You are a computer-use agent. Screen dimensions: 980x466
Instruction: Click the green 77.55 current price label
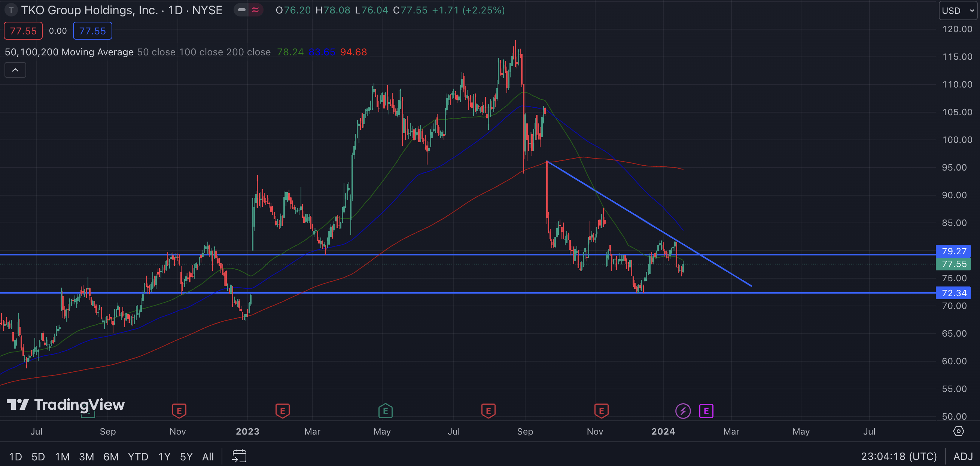point(953,264)
